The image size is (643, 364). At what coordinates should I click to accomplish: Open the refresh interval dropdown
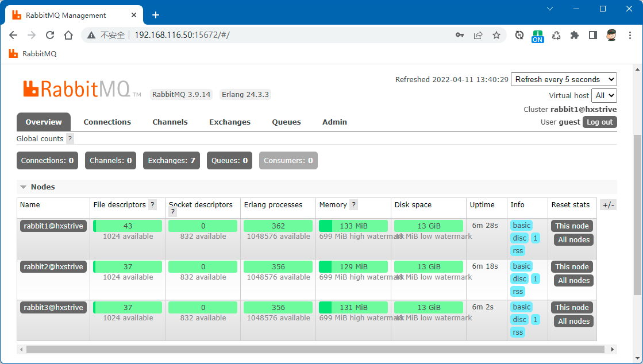pos(564,80)
